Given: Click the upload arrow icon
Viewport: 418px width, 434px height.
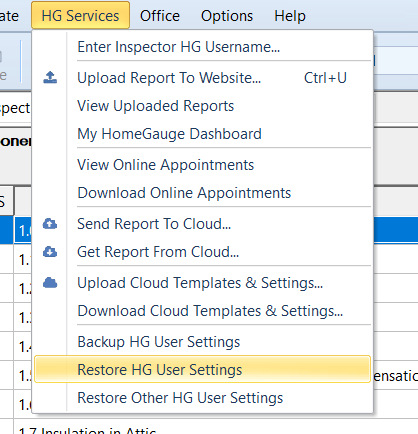Looking at the screenshot, I should click(50, 77).
